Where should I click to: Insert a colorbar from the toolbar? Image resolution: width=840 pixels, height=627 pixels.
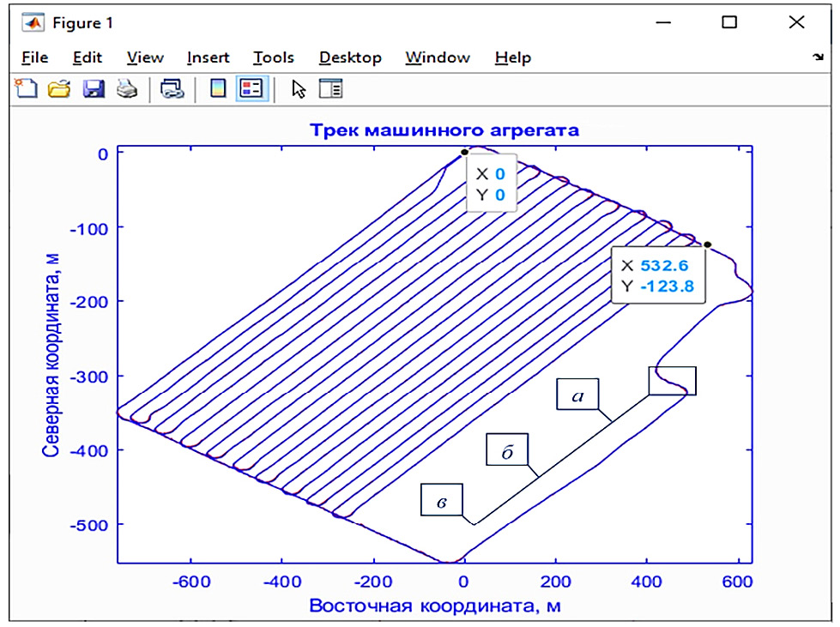[x=218, y=88]
